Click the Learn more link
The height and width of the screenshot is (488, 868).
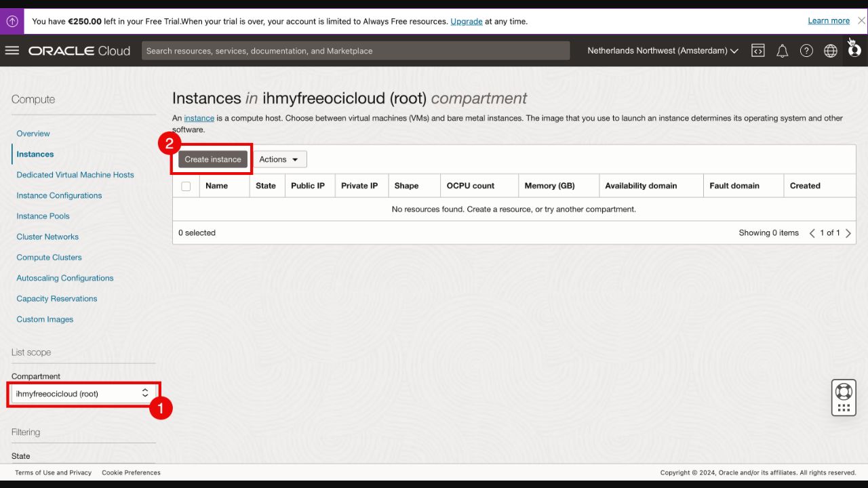829,21
